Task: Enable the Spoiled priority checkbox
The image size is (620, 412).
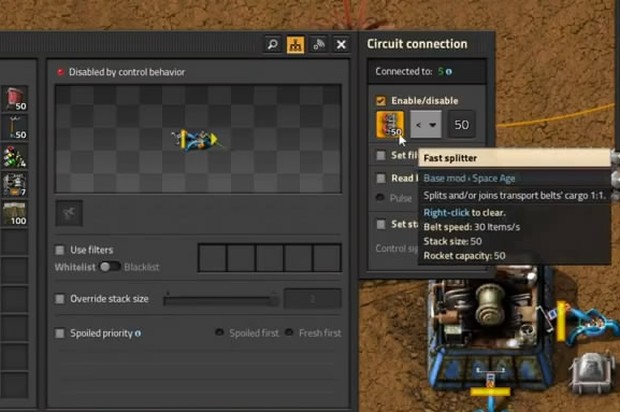Action: point(60,333)
